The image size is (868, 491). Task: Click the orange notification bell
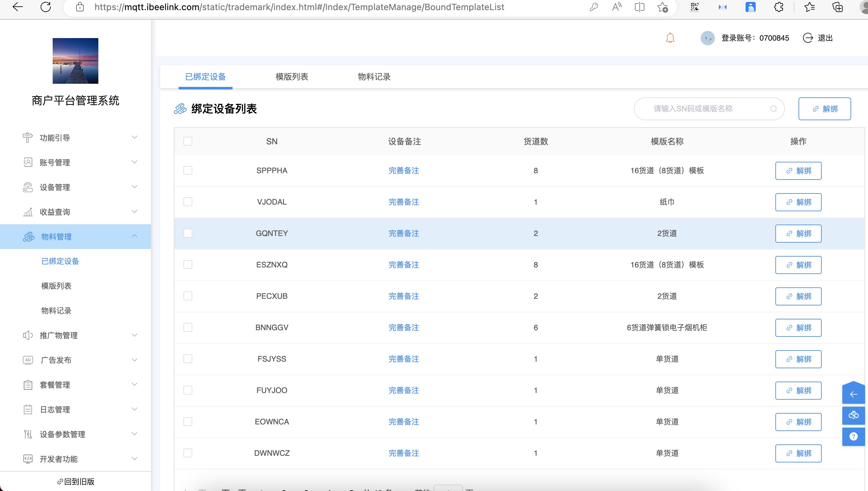(x=670, y=38)
